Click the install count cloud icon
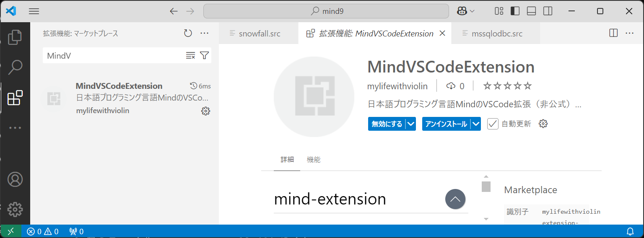This screenshot has height=238, width=644. point(451,86)
